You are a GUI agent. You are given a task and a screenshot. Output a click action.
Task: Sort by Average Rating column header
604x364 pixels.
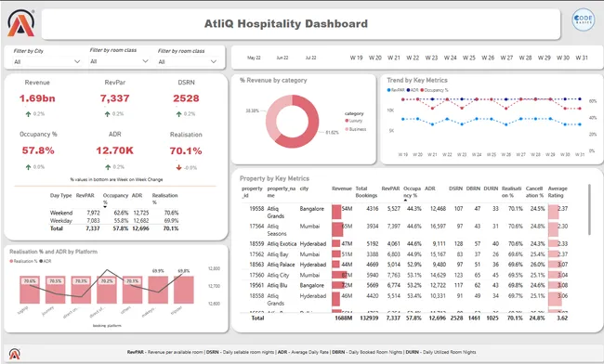coord(558,192)
